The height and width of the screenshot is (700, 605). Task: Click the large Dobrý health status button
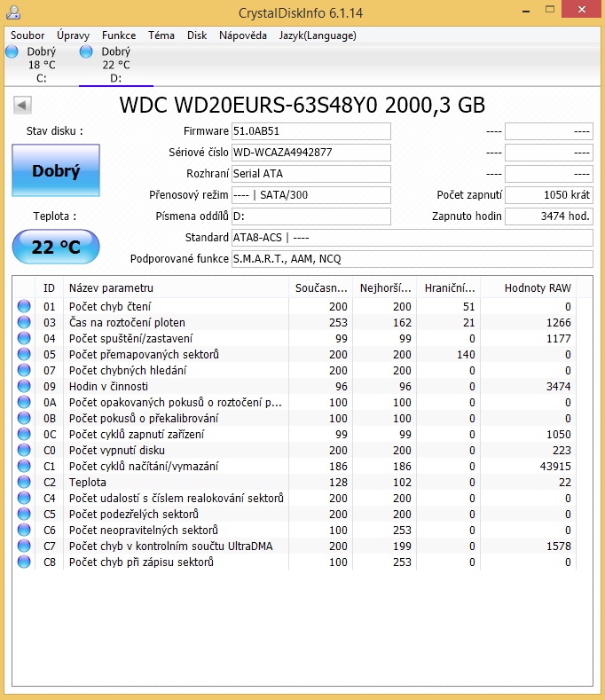pyautogui.click(x=56, y=170)
